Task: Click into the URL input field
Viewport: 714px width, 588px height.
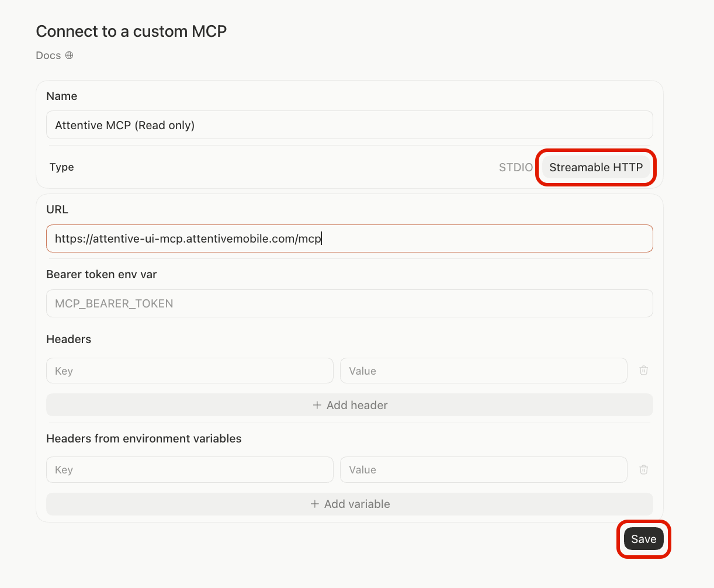Action: pyautogui.click(x=349, y=238)
